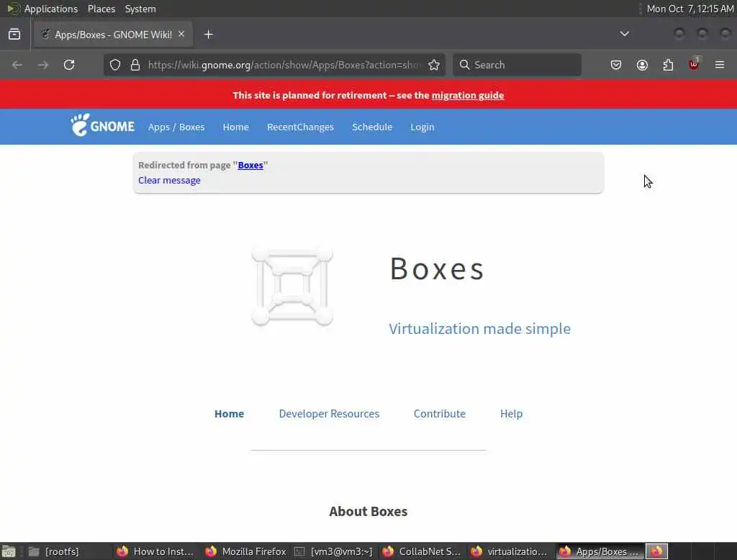Open Firefox hamburger application menu

point(720,65)
